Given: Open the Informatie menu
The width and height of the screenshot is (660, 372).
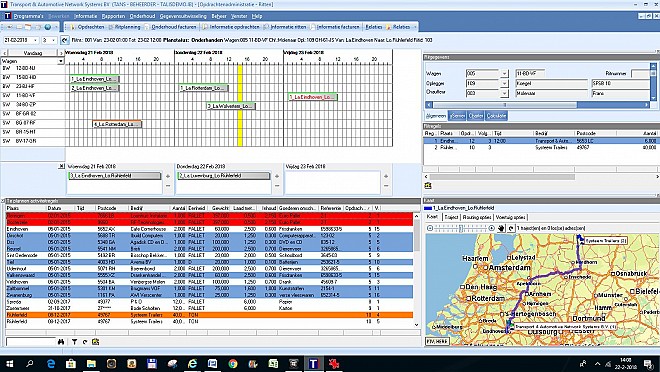Looking at the screenshot, I should (85, 16).
